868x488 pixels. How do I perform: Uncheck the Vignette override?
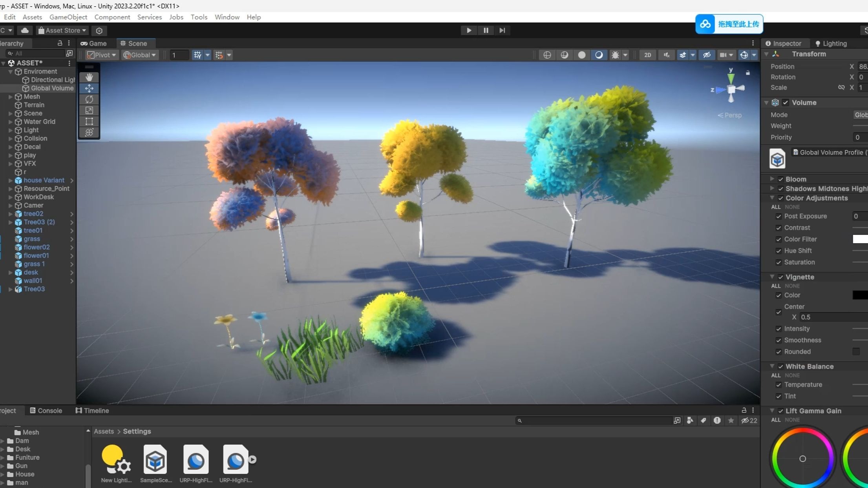(x=780, y=277)
